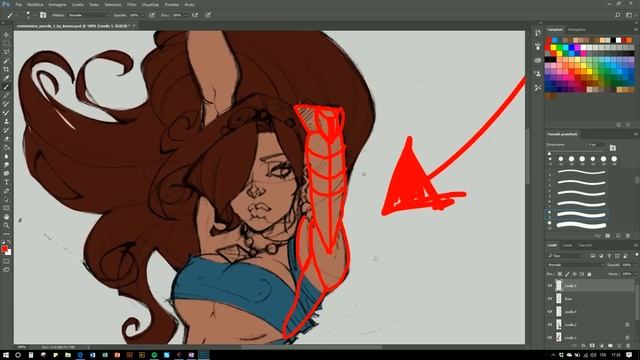640x360 pixels.
Task: Lock transparent pixels of the layer
Action: click(x=560, y=274)
